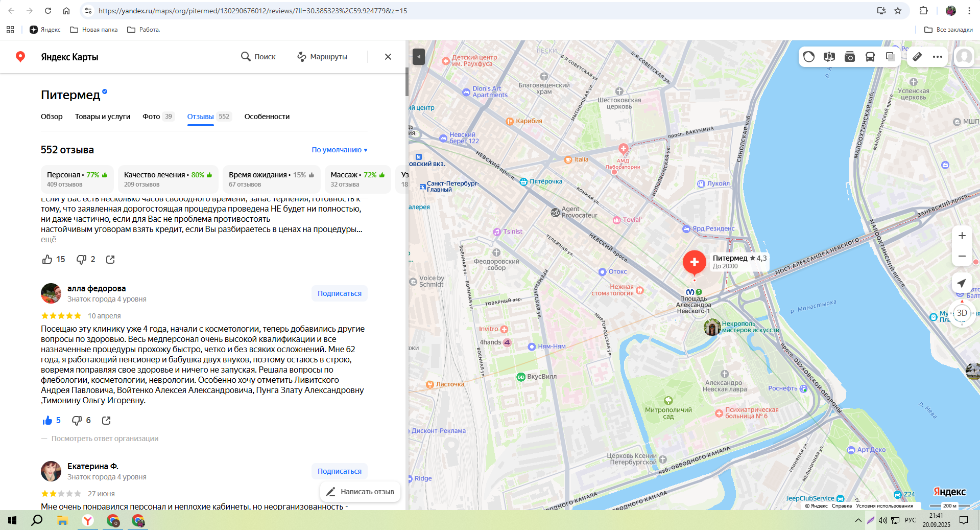Dislike Алла Федорова's review

pyautogui.click(x=77, y=420)
